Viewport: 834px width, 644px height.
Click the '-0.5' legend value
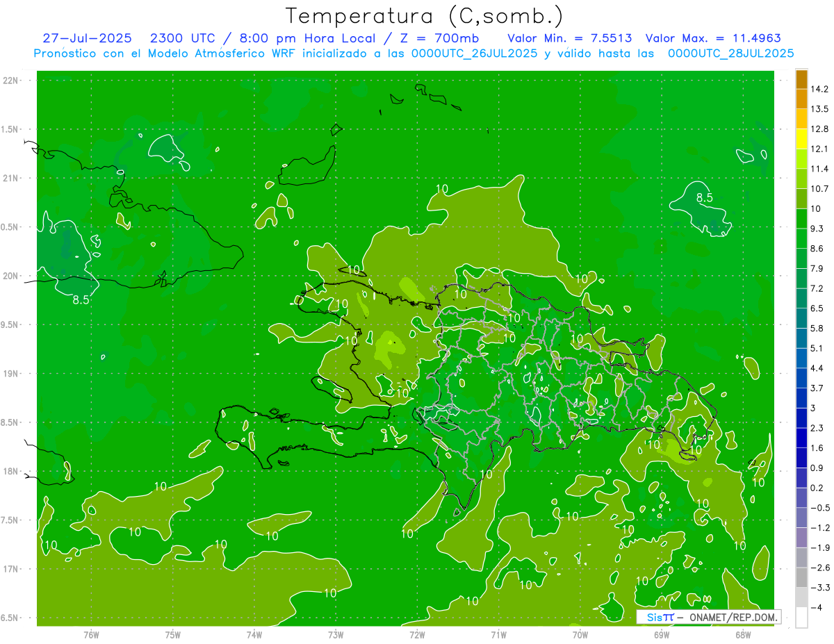point(819,508)
